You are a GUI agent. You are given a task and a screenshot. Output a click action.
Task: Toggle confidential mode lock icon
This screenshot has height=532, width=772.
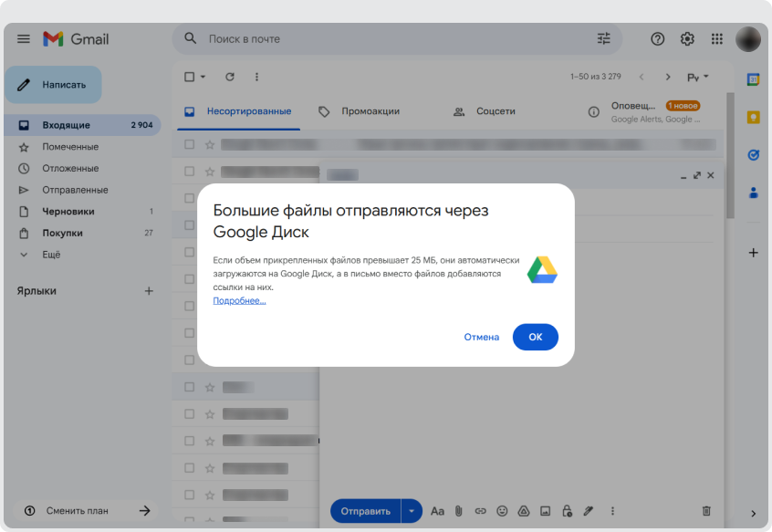[567, 511]
